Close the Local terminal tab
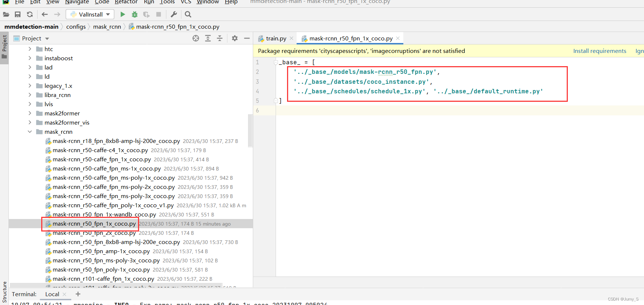This screenshot has height=305, width=644. tap(64, 294)
